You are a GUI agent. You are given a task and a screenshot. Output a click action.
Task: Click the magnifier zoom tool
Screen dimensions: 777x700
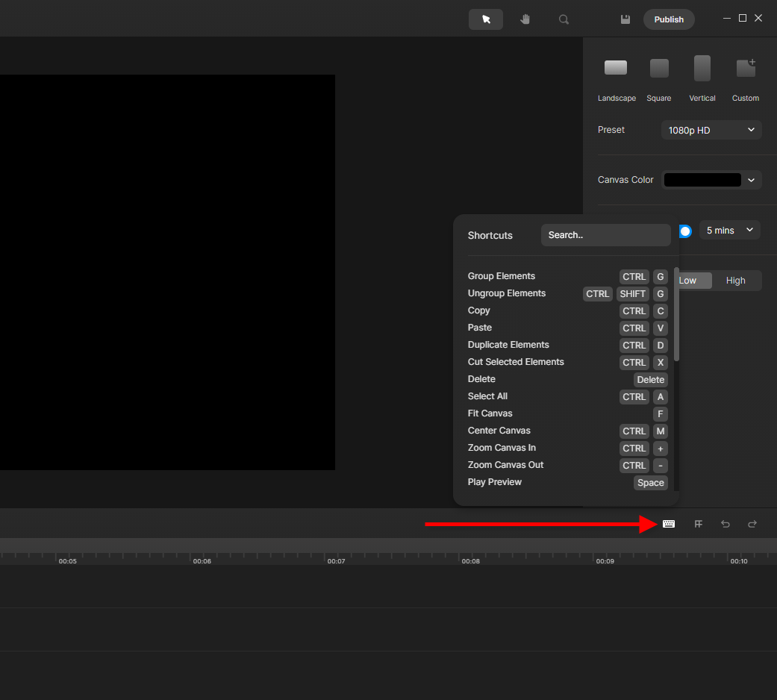coord(564,19)
